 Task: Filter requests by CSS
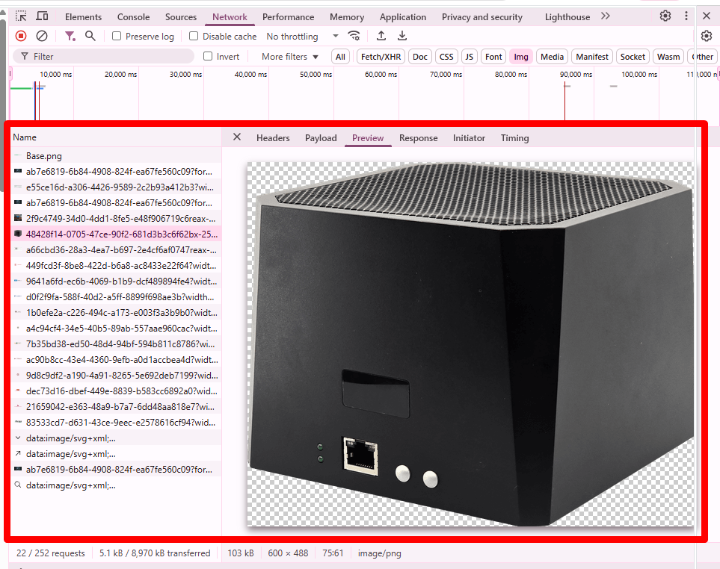coord(446,56)
